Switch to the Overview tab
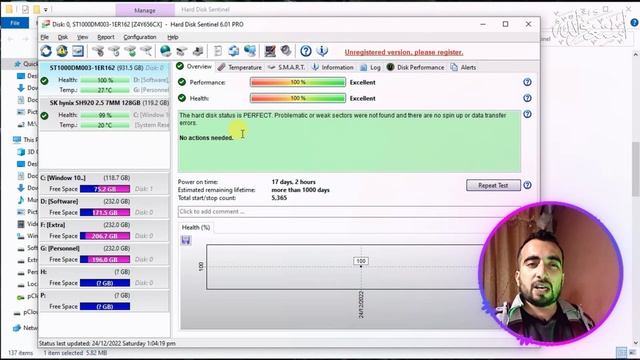640x360 pixels. coord(194,67)
